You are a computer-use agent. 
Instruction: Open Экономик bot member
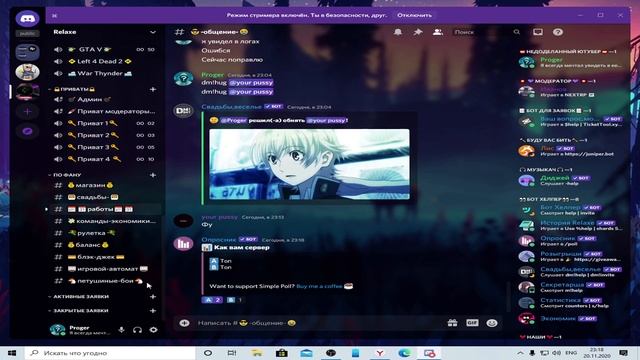571,318
